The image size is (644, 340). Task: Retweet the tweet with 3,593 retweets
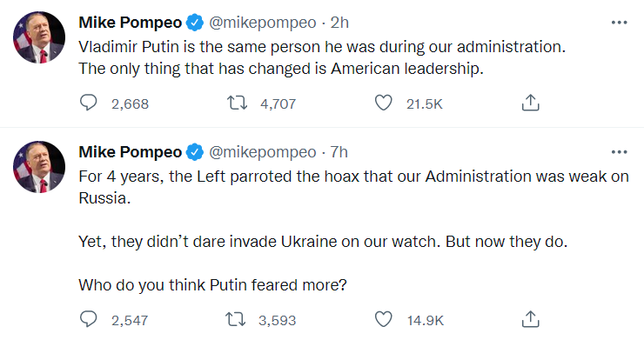[x=236, y=319]
